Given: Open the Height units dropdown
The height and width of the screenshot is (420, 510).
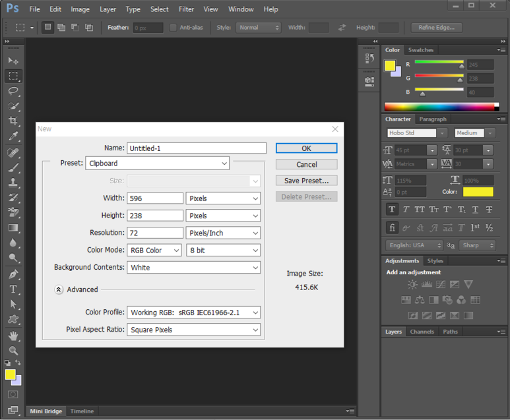Looking at the screenshot, I should point(223,216).
